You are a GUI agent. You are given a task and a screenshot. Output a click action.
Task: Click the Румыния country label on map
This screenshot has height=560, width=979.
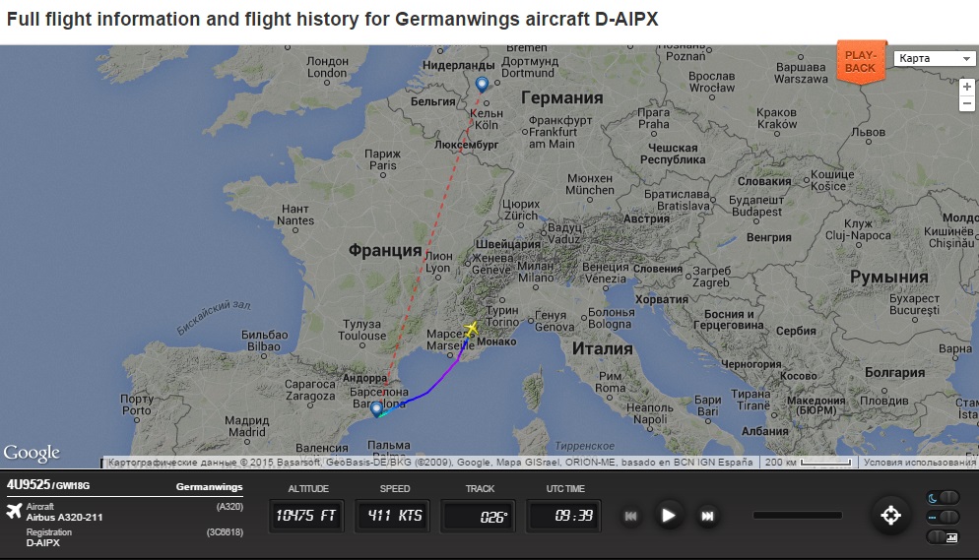tap(889, 277)
